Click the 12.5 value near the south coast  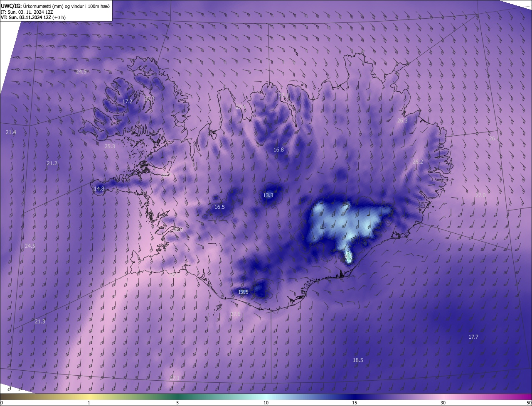[243, 292]
